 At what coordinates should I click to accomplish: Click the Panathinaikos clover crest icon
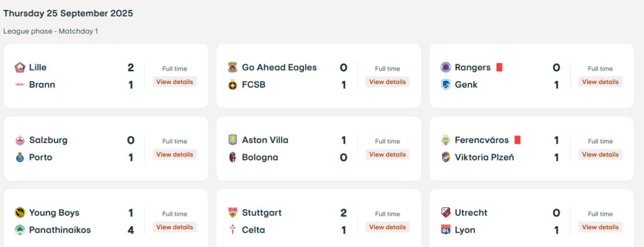tap(19, 230)
